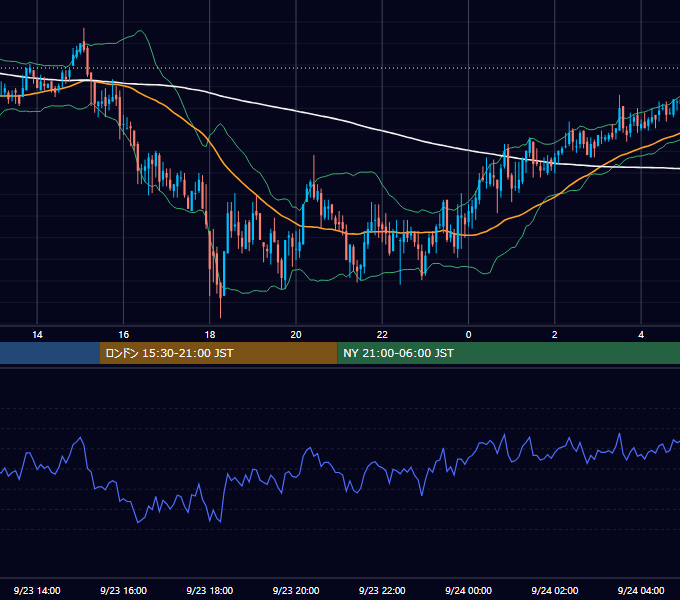Click the 0 hour axis label
The image size is (680, 600).
coord(468,335)
